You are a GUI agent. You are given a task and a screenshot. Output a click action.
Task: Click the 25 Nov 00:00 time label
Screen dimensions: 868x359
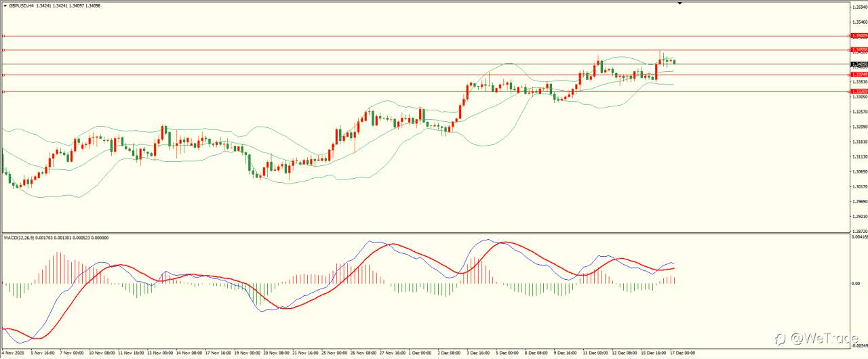tap(334, 353)
